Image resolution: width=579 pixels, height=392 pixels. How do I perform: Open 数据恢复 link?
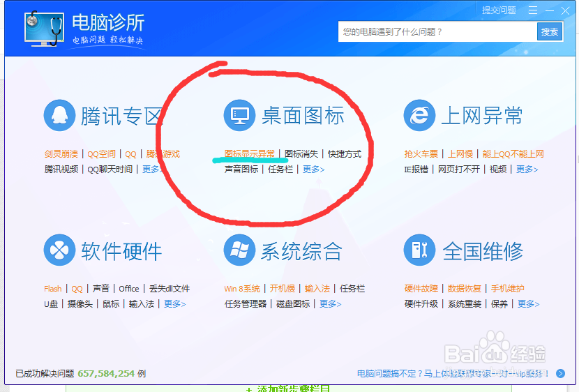click(464, 289)
